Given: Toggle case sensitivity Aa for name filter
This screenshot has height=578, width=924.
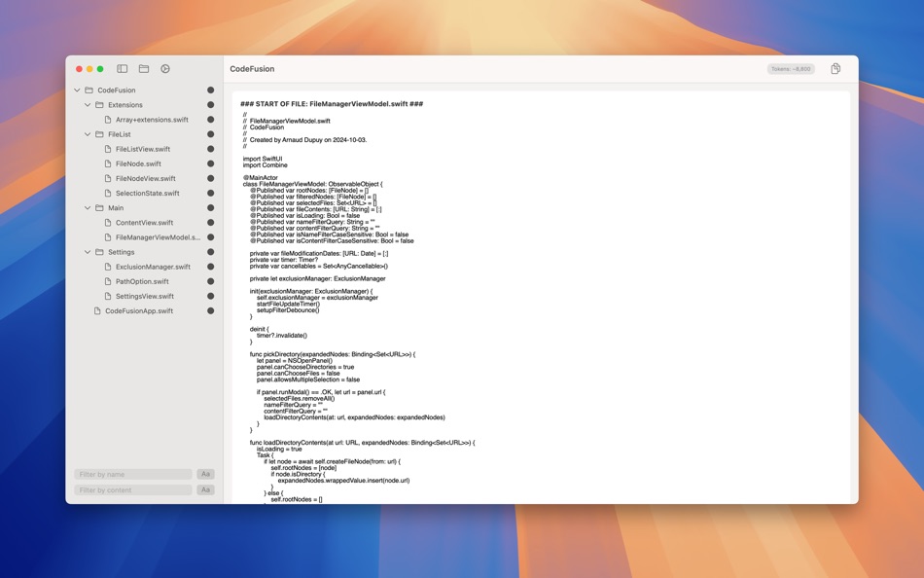Looking at the screenshot, I should click(x=205, y=474).
